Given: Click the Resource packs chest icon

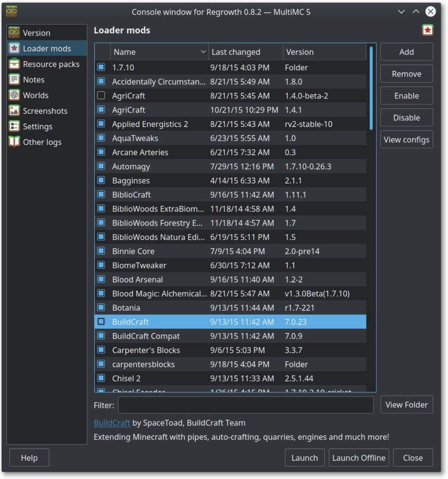Looking at the screenshot, I should [x=14, y=64].
